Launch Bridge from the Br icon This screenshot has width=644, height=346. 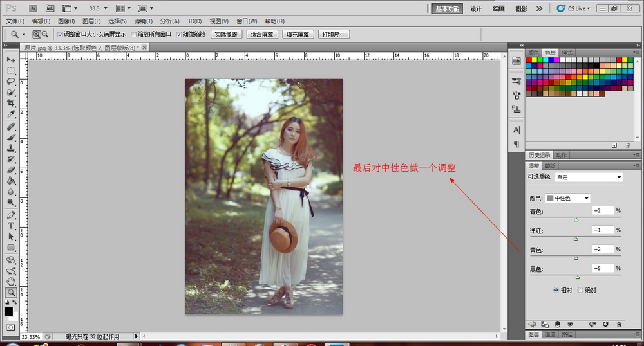tap(33, 8)
